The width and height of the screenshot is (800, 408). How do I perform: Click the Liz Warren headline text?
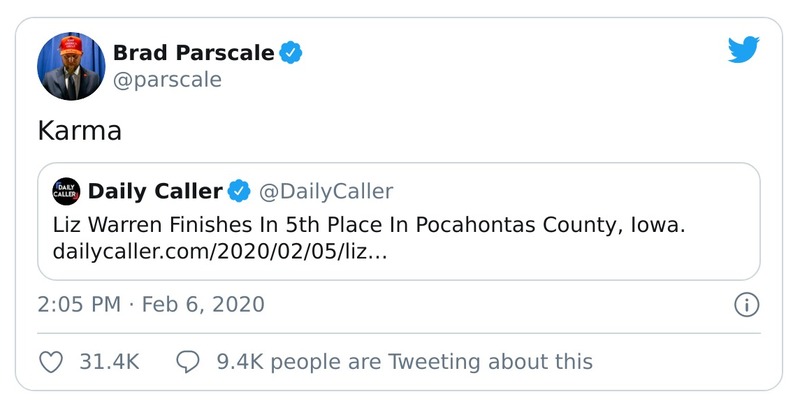click(368, 225)
